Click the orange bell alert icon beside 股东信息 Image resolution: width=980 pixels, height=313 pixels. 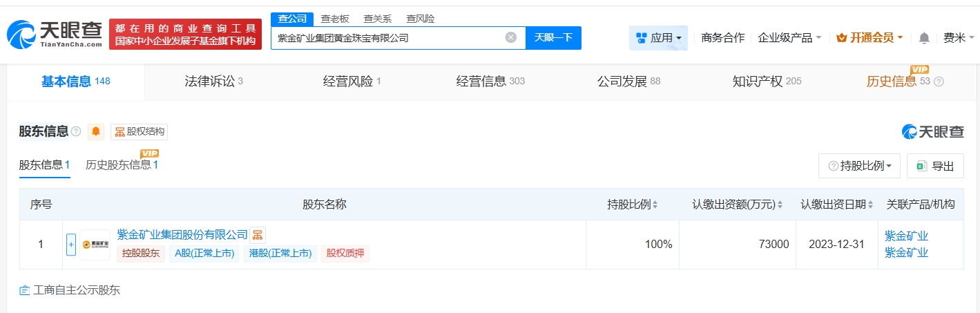(x=96, y=132)
